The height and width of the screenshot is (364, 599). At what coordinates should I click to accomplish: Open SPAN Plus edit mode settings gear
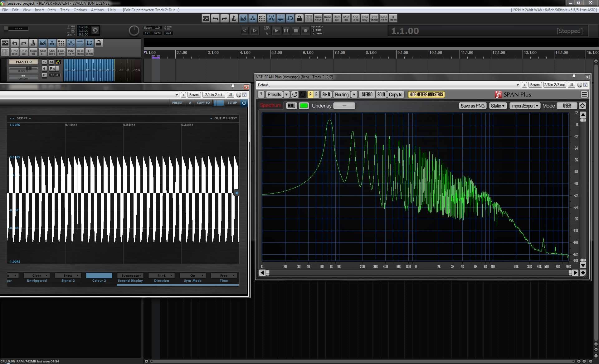coord(582,106)
